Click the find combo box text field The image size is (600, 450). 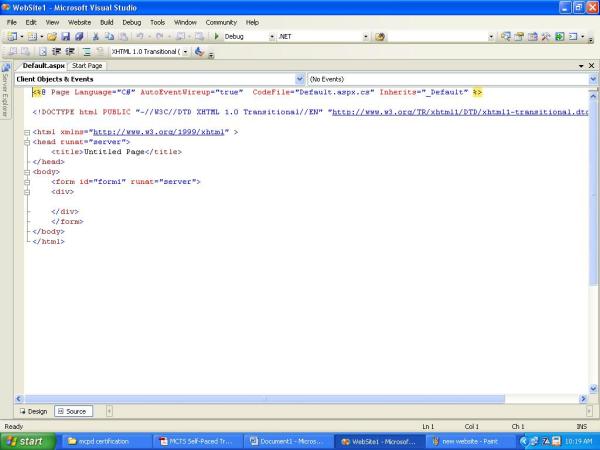click(x=438, y=37)
